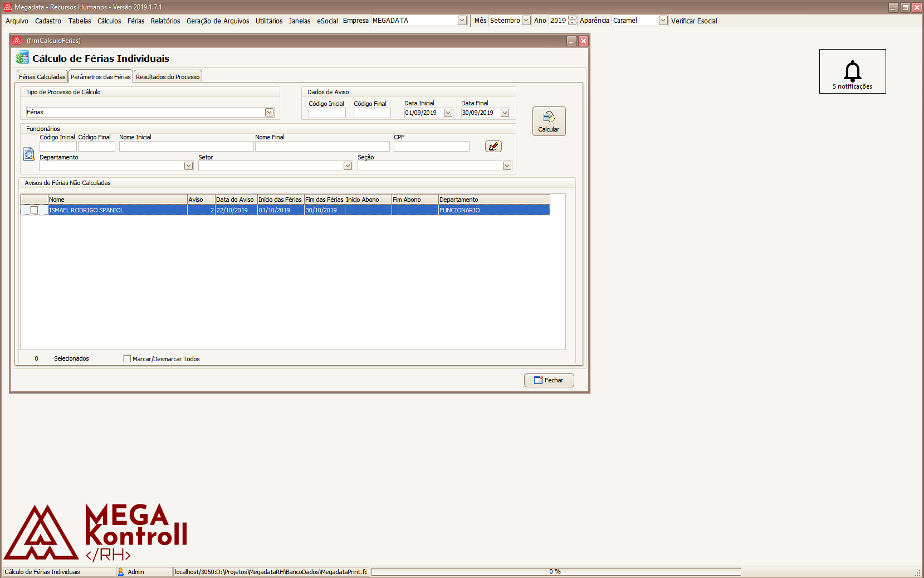Check the box for Ismael Rodrigo Spaniol
Viewport: 924px width, 578px height.
[x=35, y=210]
